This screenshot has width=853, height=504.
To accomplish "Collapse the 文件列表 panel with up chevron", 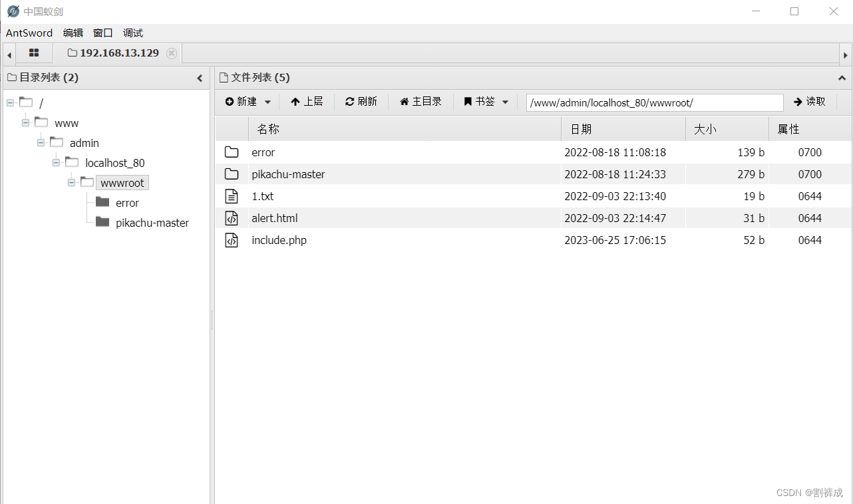I will [x=842, y=78].
